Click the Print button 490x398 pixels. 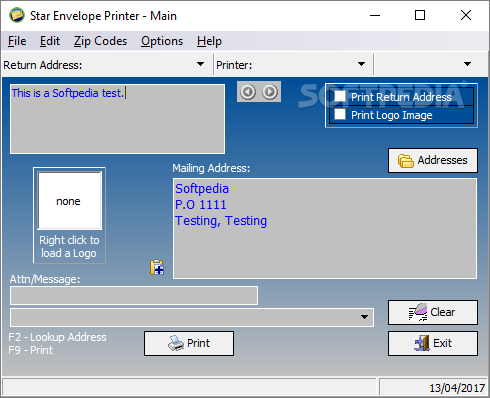[189, 343]
